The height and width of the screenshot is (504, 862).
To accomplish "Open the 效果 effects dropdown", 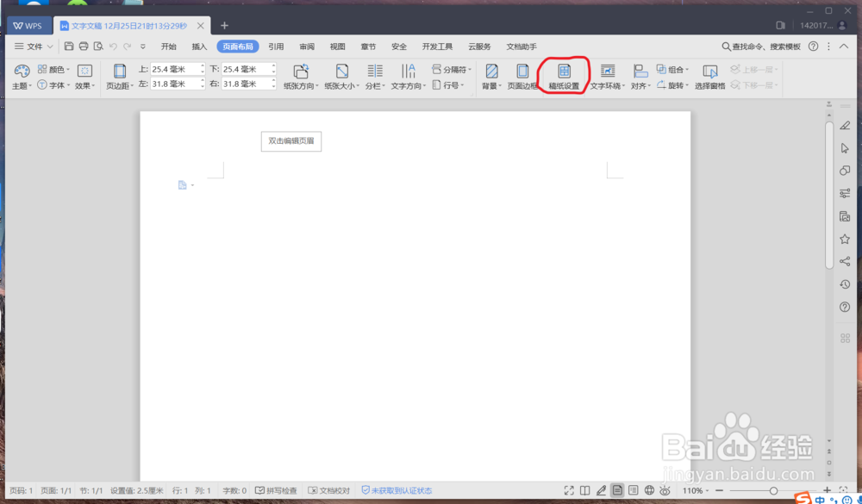I will (x=85, y=86).
